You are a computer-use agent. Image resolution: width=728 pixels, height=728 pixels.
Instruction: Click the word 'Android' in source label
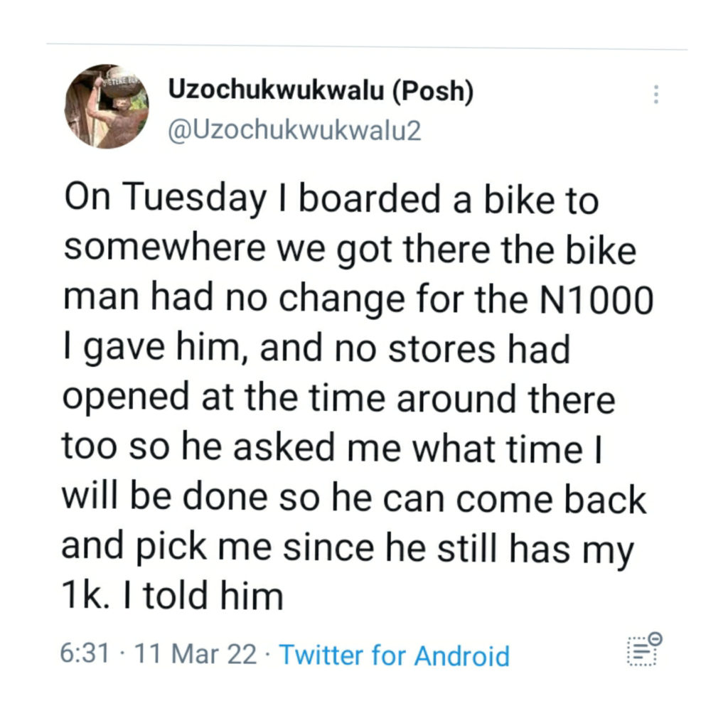coord(462,656)
